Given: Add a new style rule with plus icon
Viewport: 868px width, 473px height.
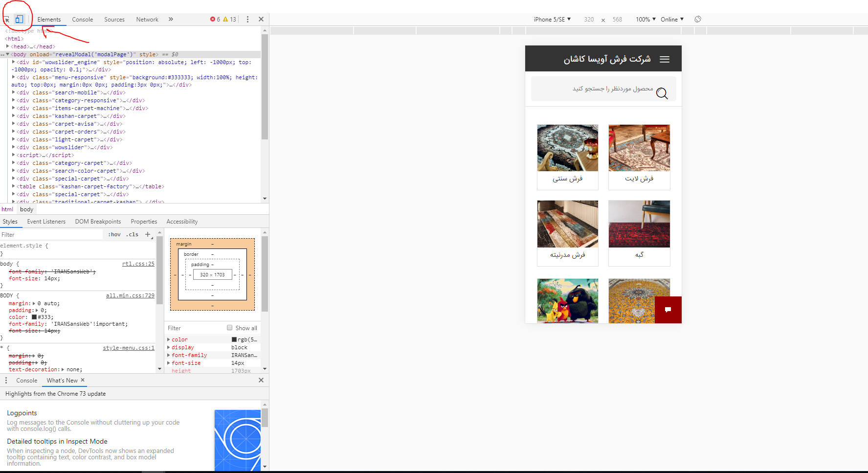Looking at the screenshot, I should click(148, 234).
